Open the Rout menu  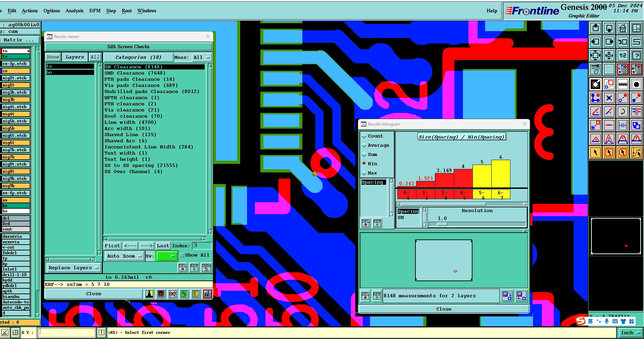[x=127, y=11]
